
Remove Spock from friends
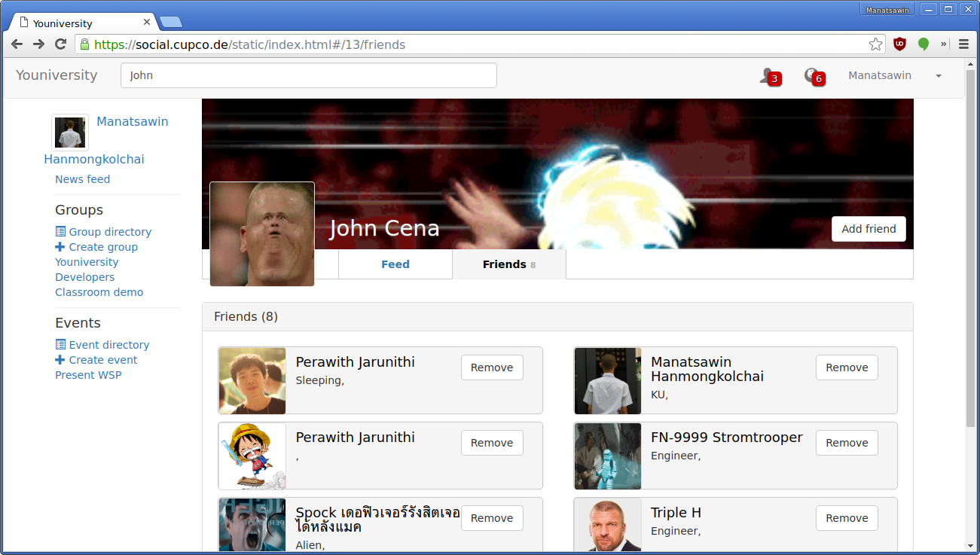point(492,518)
